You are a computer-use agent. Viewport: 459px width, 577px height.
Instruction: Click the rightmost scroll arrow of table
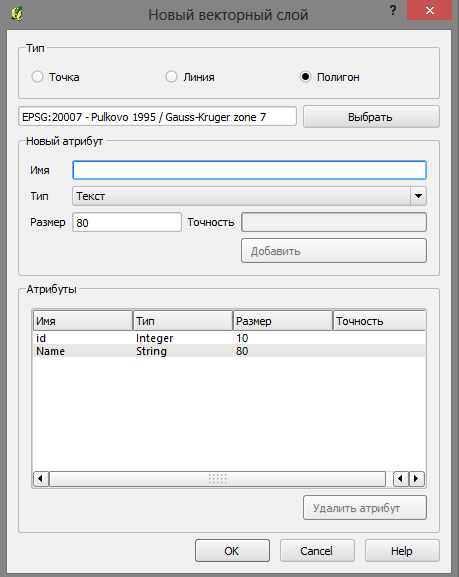pyautogui.click(x=417, y=479)
